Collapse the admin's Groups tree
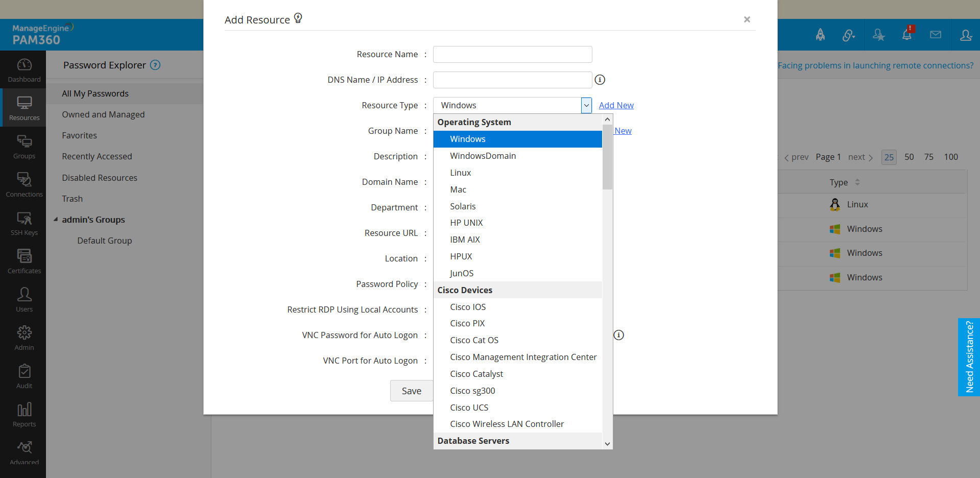This screenshot has height=478, width=980. [56, 220]
